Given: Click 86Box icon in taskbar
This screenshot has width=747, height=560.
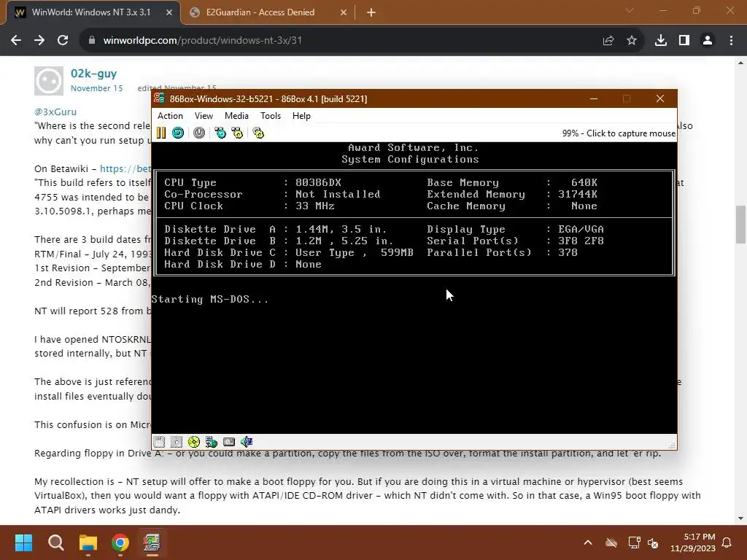Looking at the screenshot, I should click(152, 542).
